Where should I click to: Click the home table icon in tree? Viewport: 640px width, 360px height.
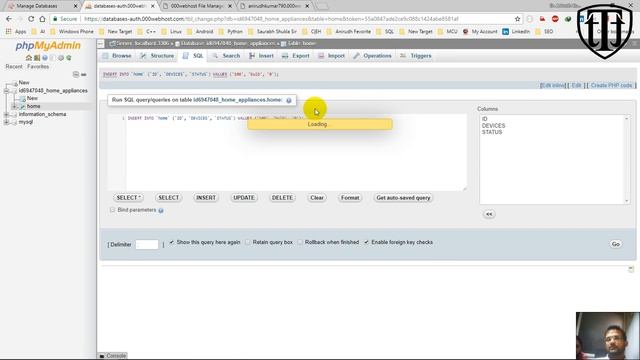(23, 107)
